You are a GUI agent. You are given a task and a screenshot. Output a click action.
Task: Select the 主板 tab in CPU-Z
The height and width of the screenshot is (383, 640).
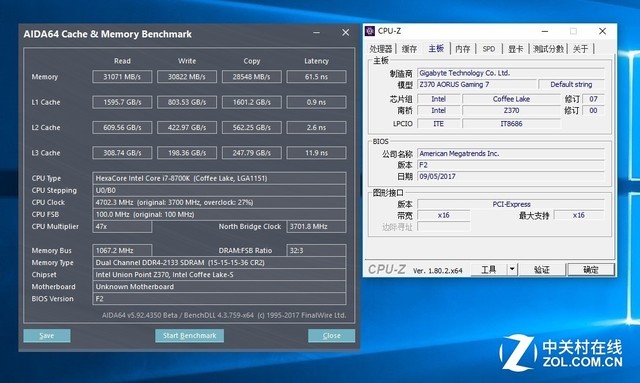[436, 49]
